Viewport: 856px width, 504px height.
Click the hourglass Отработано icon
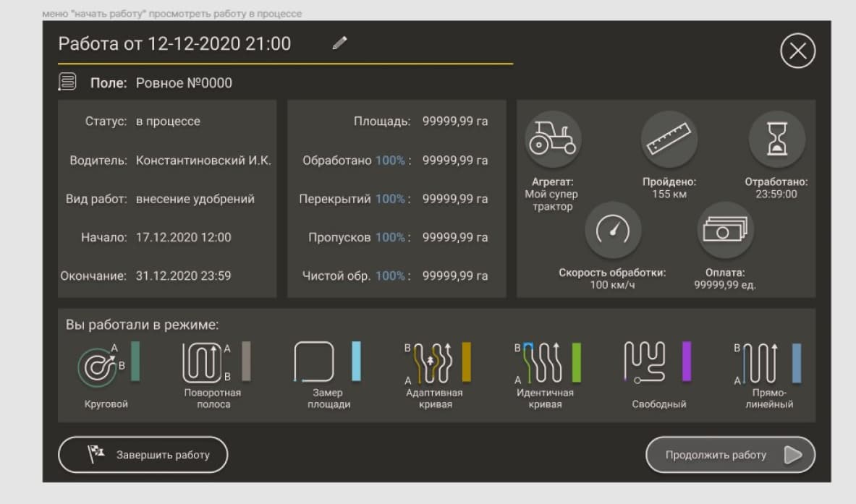tap(776, 139)
